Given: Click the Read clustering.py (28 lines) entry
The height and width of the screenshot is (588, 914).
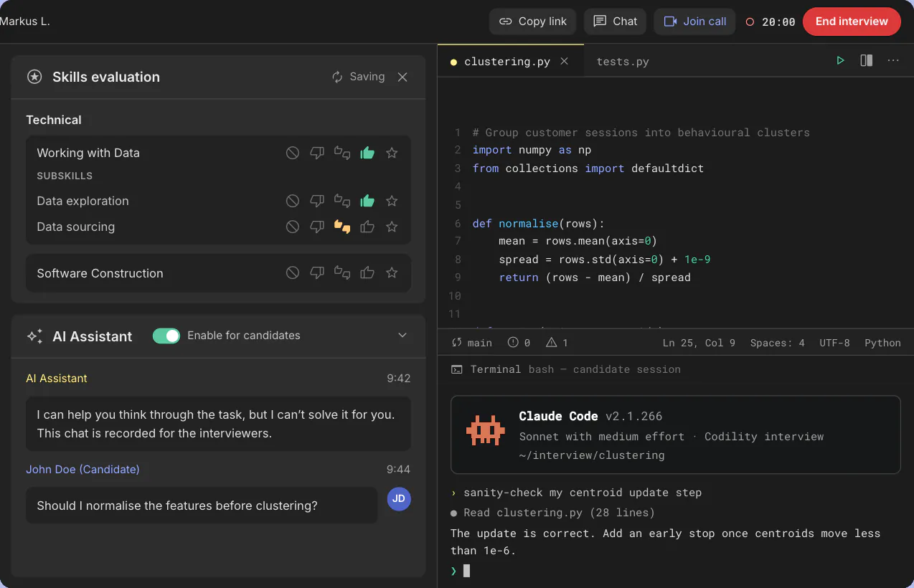Looking at the screenshot, I should point(552,513).
